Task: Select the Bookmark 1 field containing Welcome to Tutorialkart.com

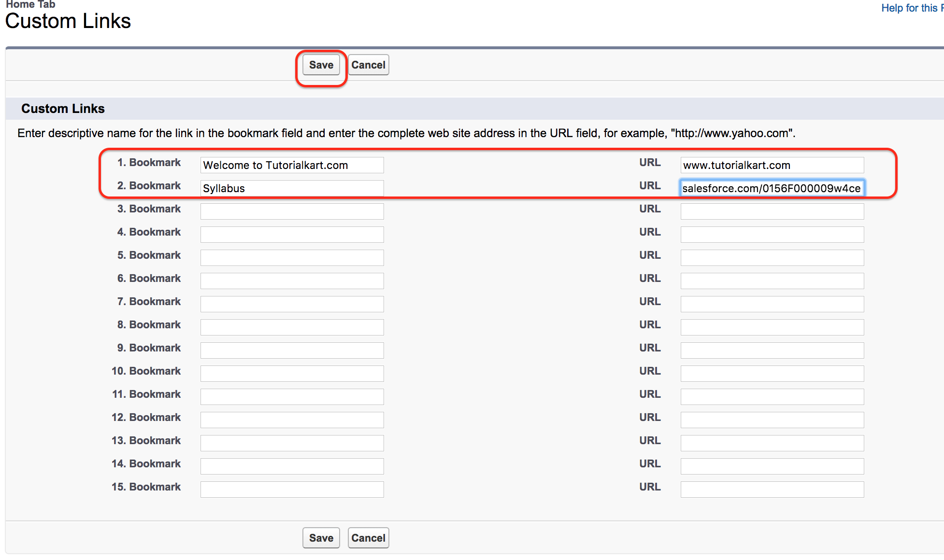Action: 291,165
